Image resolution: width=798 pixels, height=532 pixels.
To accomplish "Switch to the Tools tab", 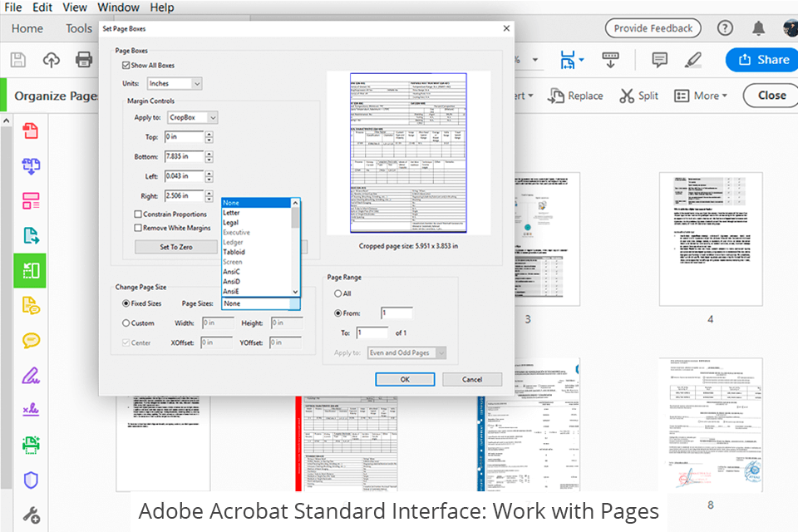I will (79, 28).
